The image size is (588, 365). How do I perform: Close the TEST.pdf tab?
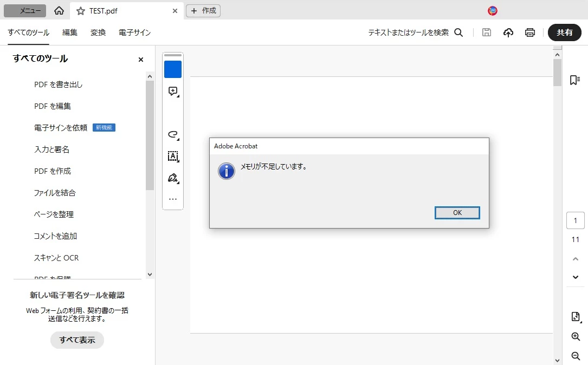[x=175, y=11]
